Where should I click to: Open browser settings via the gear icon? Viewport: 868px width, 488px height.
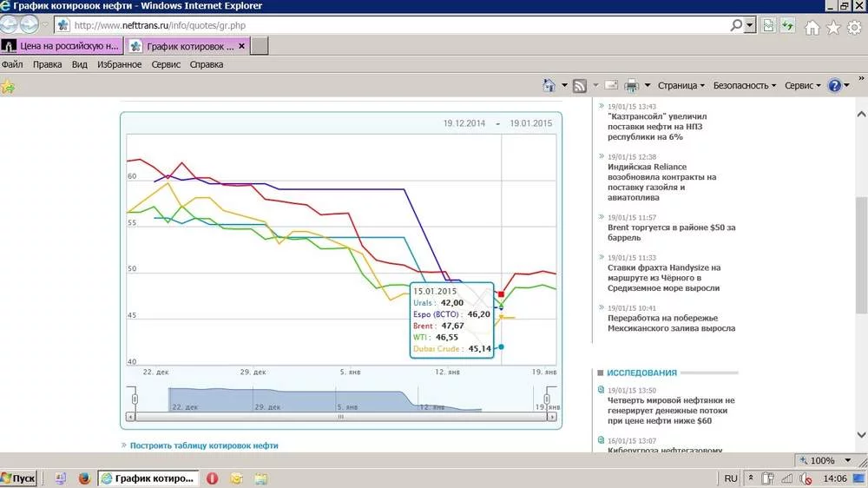(x=853, y=27)
